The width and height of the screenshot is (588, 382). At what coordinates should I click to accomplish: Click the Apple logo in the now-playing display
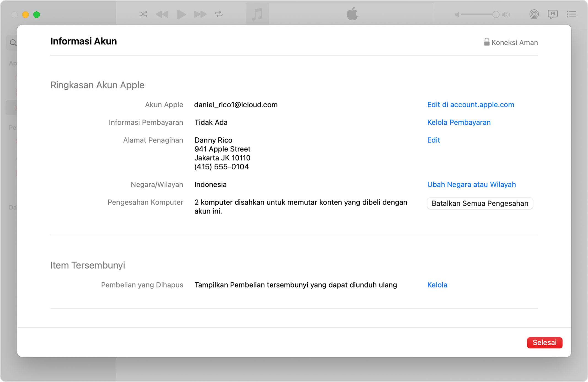[x=352, y=13]
